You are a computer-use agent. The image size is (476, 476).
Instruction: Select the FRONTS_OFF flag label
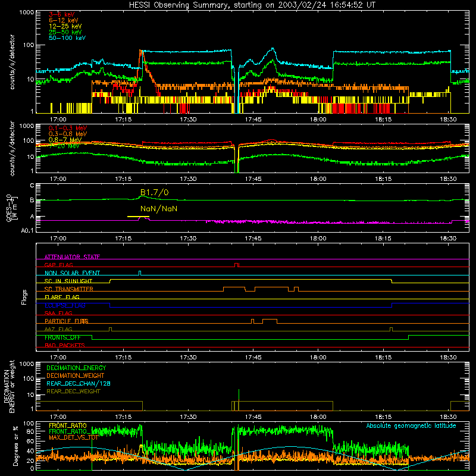pos(62,337)
